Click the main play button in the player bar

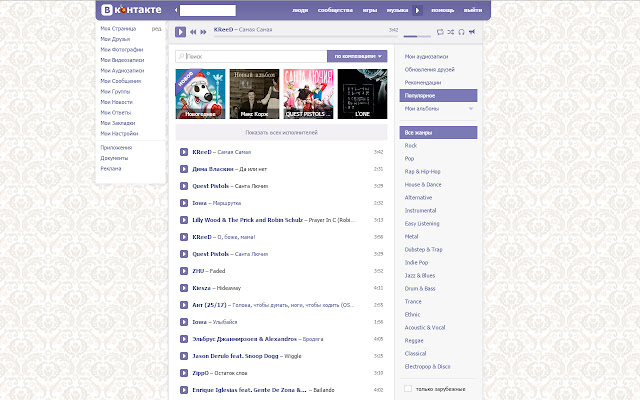[x=180, y=32]
